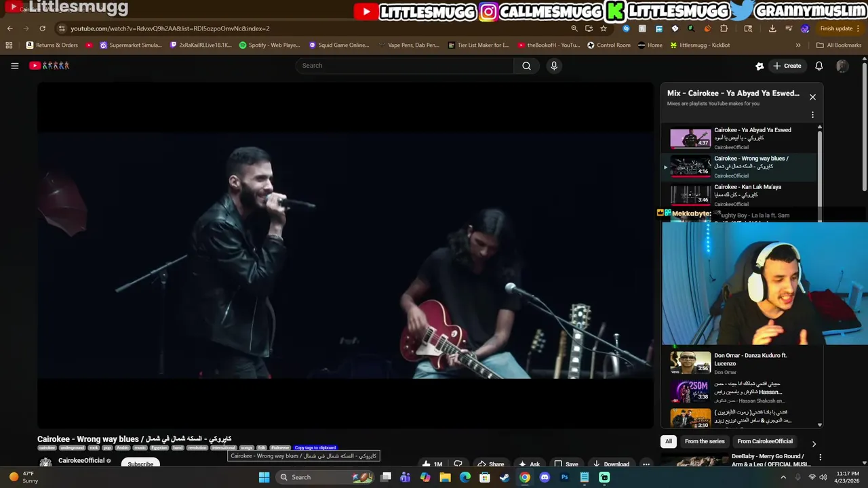Open the Returns & Orders bookmark
The height and width of the screenshot is (488, 868).
tap(52, 45)
